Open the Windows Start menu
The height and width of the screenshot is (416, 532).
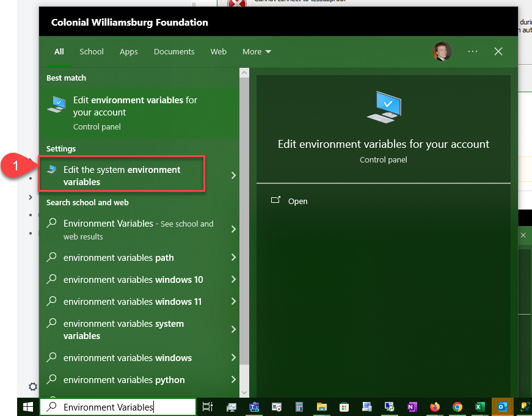[x=28, y=406]
